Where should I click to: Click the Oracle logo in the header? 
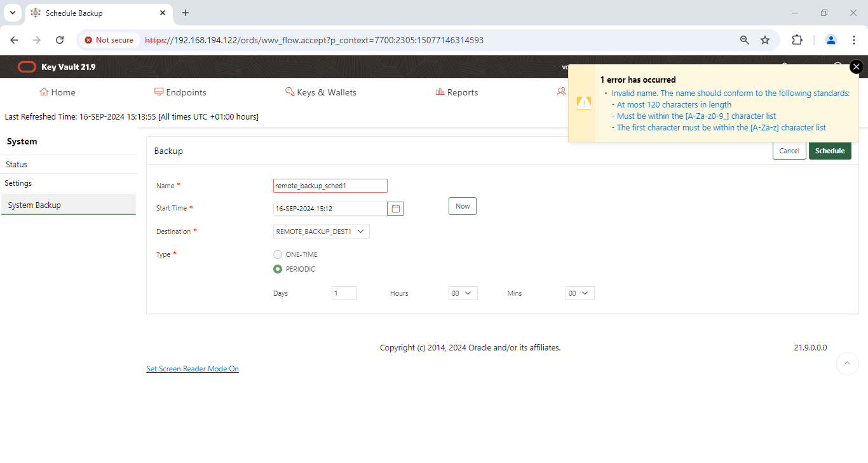click(27, 67)
